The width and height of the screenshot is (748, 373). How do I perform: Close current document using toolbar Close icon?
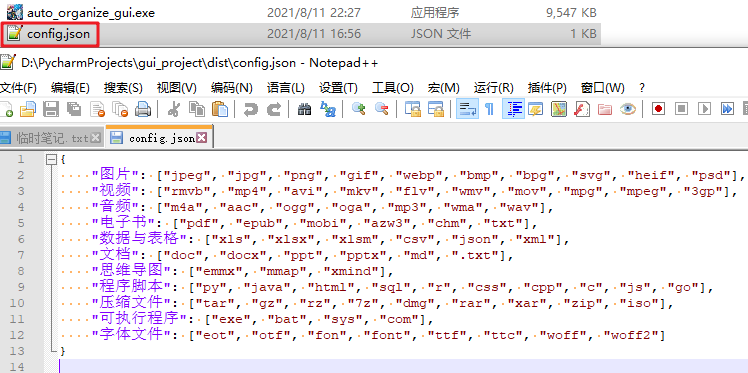coord(97,109)
